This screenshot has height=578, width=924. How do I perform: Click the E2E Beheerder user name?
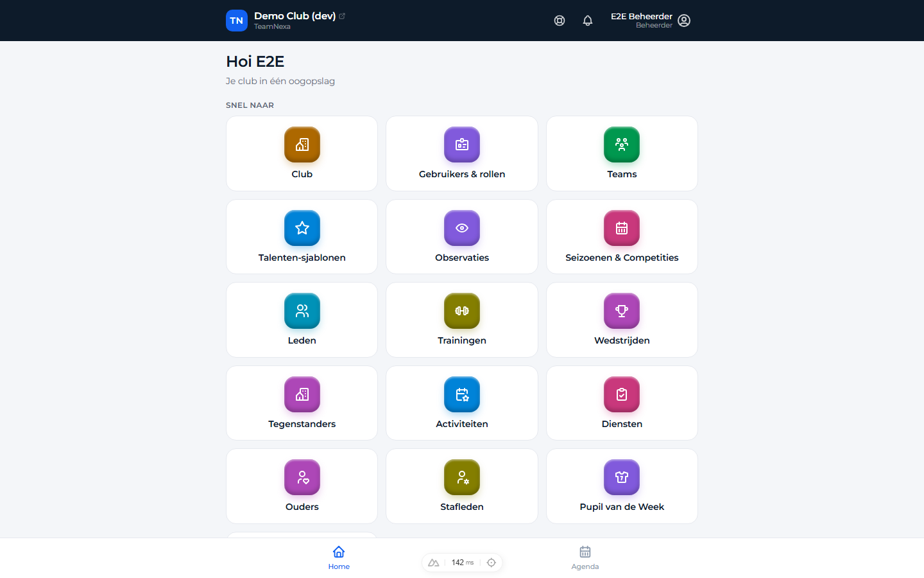(642, 16)
